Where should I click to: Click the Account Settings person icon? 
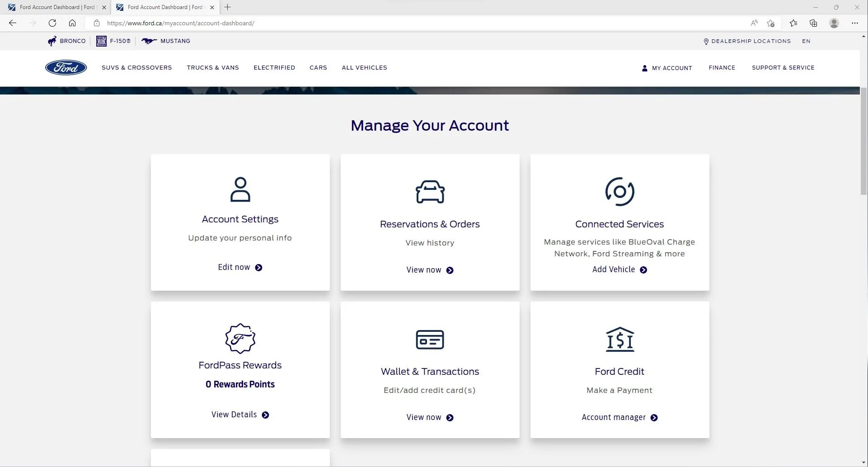[x=240, y=189]
